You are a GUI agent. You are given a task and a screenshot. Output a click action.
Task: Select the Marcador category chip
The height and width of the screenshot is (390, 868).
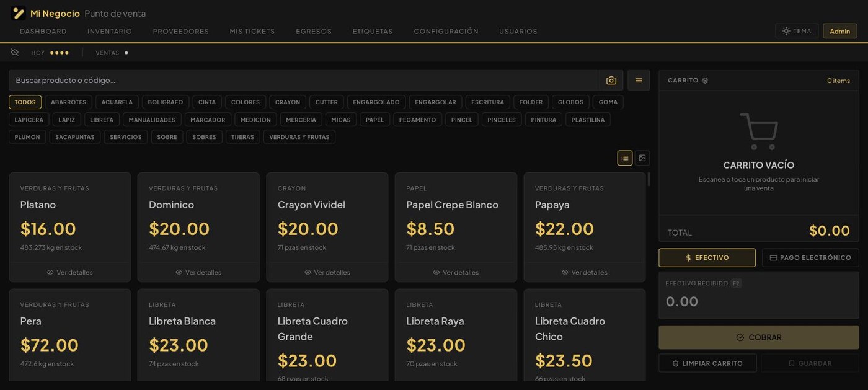pyautogui.click(x=208, y=120)
